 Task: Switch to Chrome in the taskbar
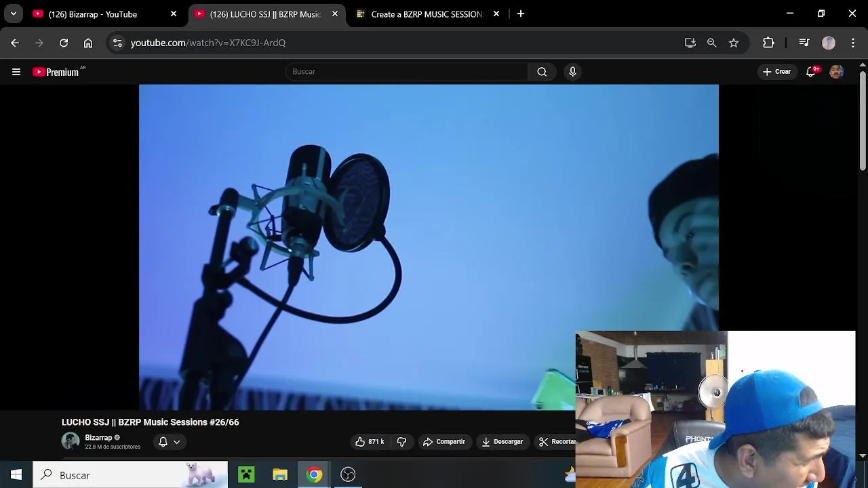pyautogui.click(x=314, y=474)
